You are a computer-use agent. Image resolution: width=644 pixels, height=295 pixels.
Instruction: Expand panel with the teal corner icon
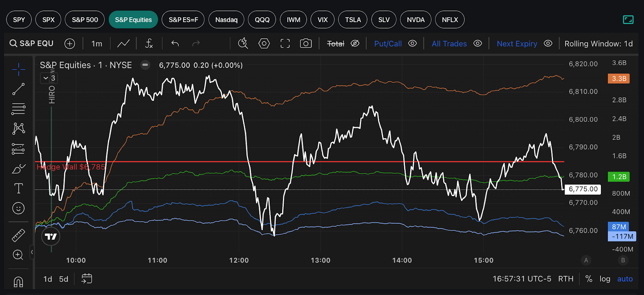coord(628,19)
